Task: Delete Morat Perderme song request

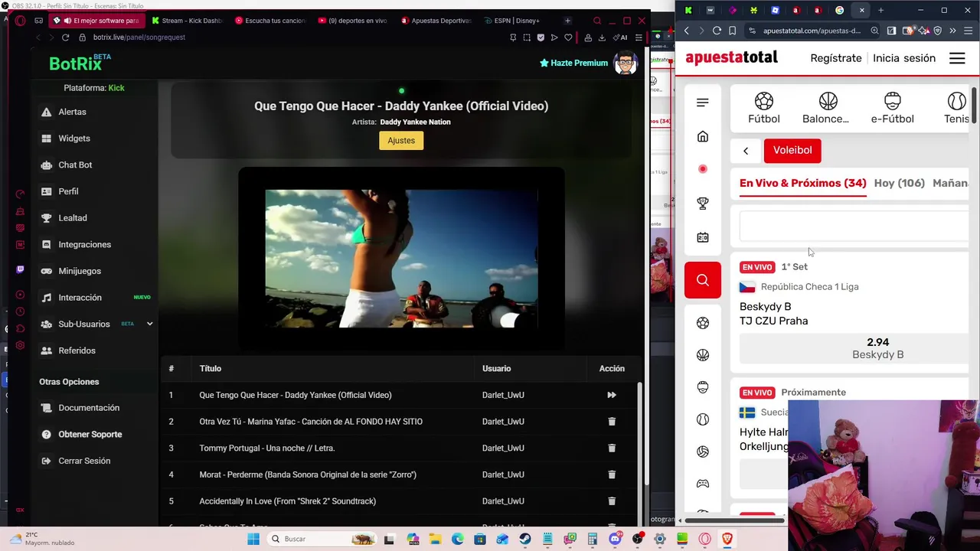Action: (612, 474)
